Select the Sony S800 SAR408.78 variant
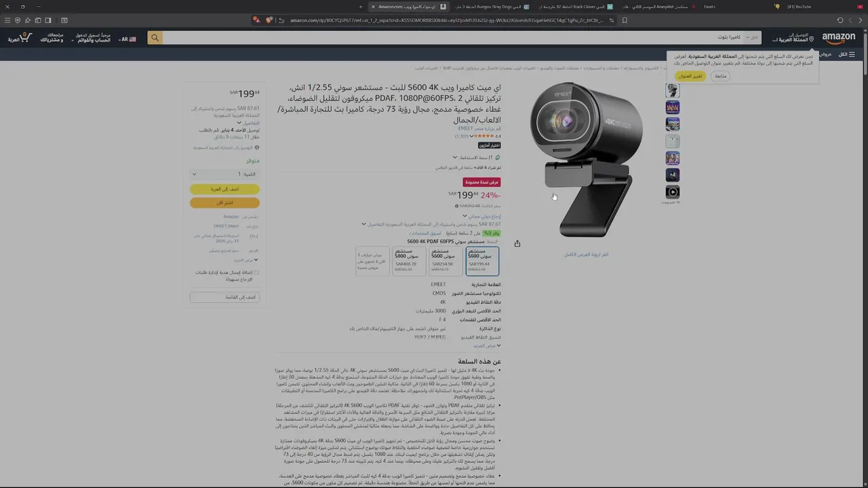The height and width of the screenshot is (488, 868). tap(409, 261)
